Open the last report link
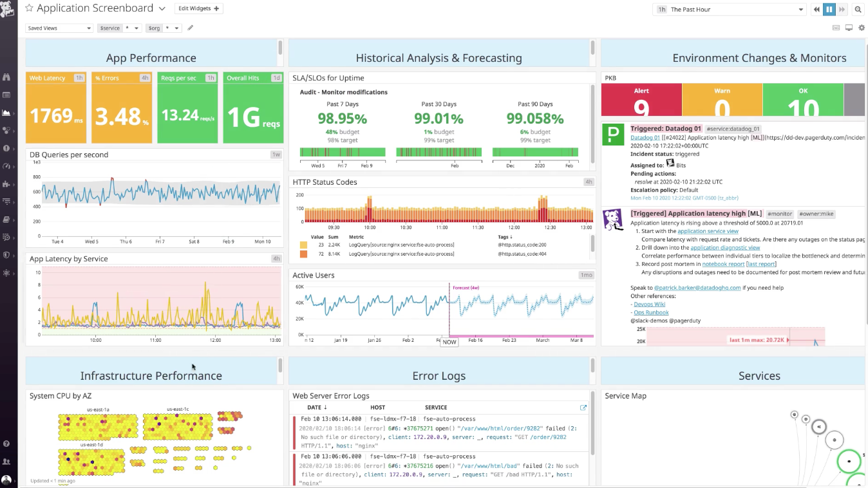Viewport: 868px width, 488px height. [761, 264]
